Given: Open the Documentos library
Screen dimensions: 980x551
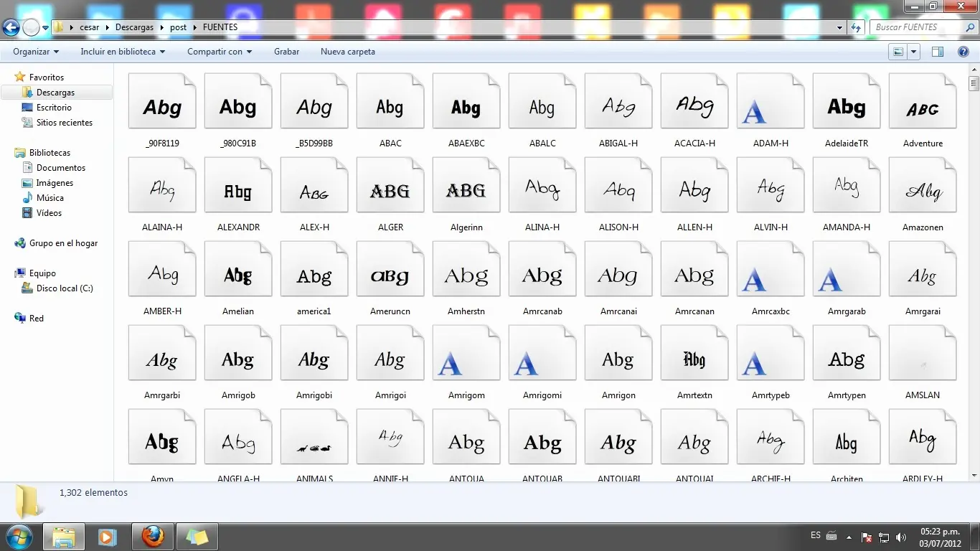Looking at the screenshot, I should [61, 168].
